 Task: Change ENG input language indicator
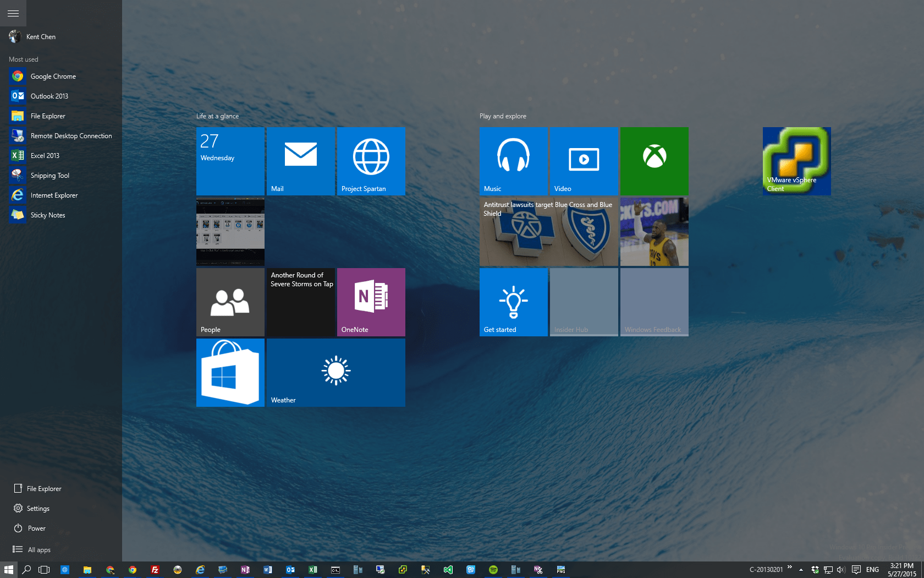(x=872, y=570)
